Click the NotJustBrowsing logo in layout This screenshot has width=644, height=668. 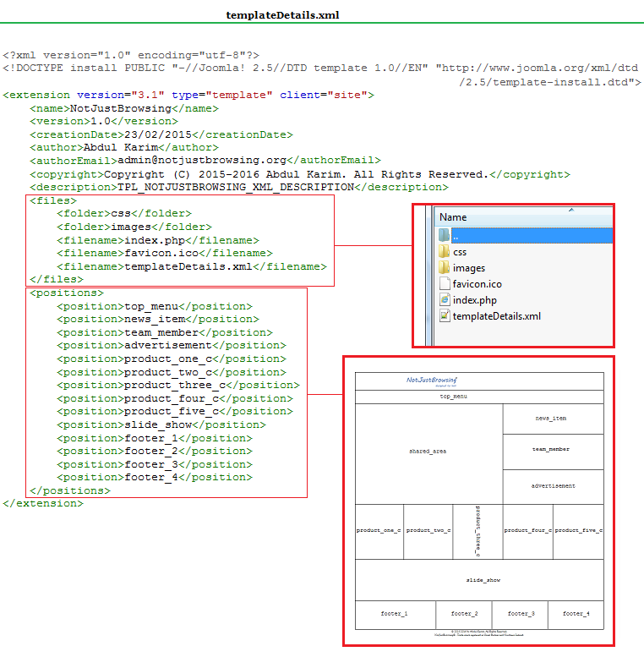point(432,381)
